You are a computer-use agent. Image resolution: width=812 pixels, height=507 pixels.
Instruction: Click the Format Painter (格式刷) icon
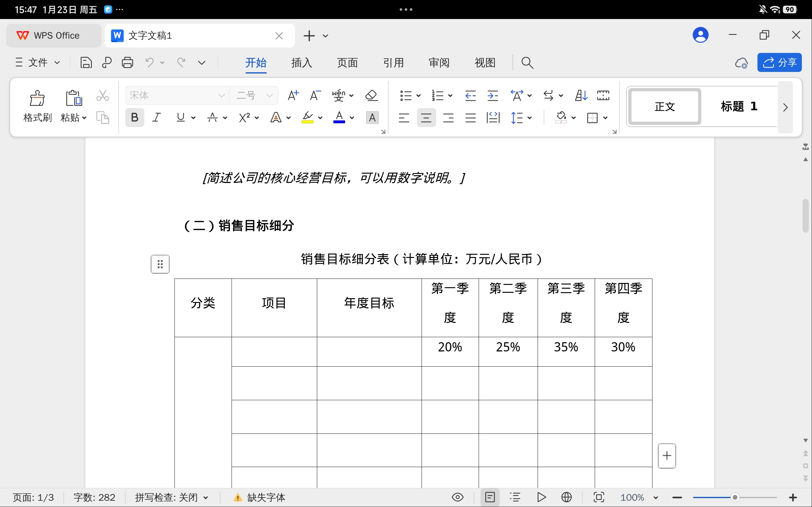click(x=37, y=98)
